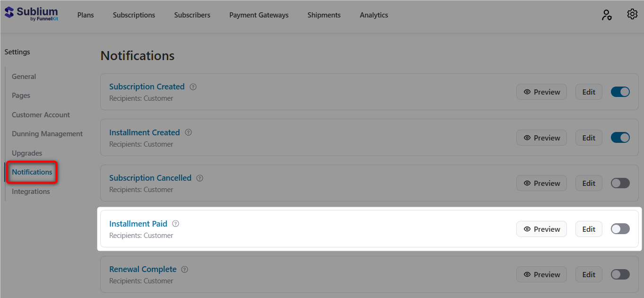Open the settings gear icon
The width and height of the screenshot is (644, 298).
632,14
